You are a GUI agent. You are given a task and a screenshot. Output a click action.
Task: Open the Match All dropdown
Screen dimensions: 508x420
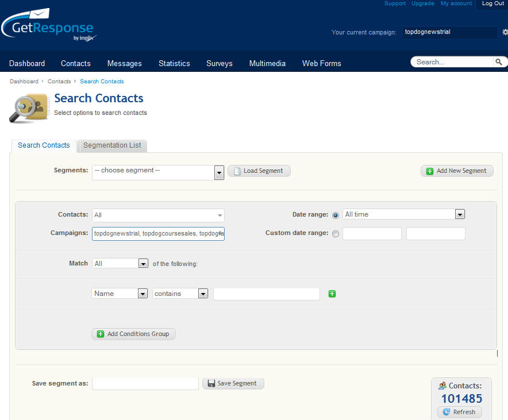pyautogui.click(x=120, y=263)
